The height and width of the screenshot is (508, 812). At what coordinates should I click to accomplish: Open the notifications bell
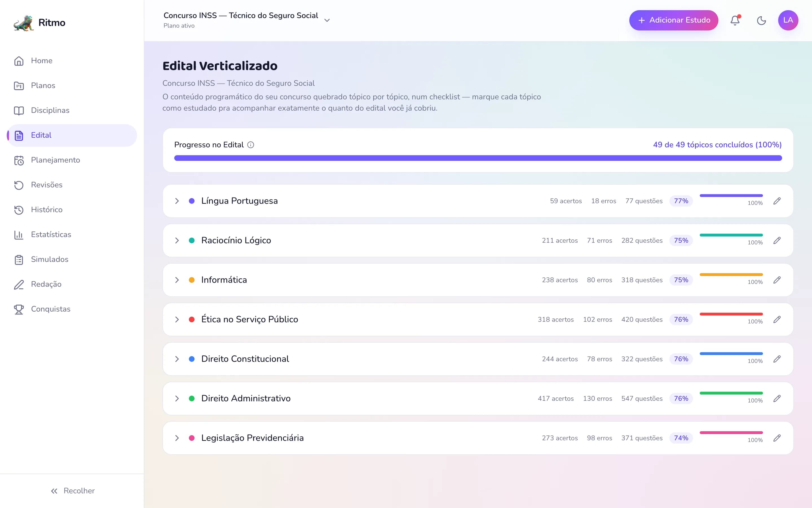[735, 20]
